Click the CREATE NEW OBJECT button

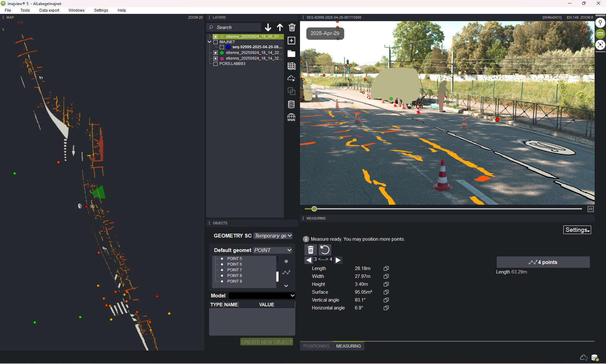coord(267,342)
